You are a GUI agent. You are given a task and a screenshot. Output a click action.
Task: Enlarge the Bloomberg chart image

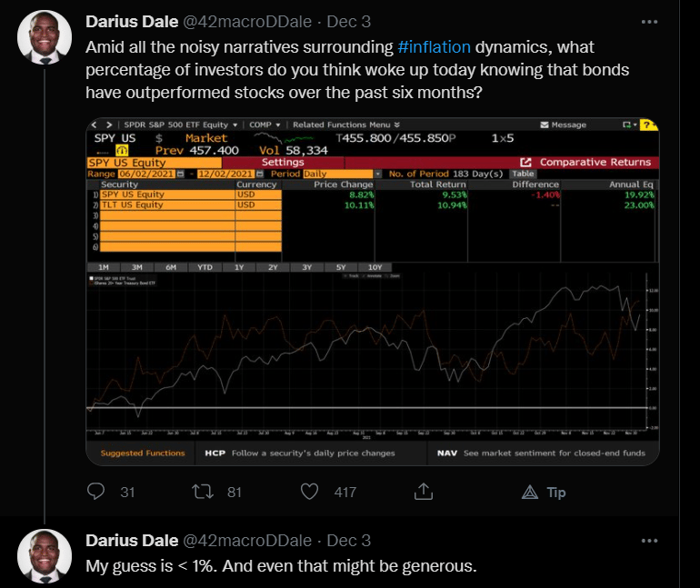point(373,292)
